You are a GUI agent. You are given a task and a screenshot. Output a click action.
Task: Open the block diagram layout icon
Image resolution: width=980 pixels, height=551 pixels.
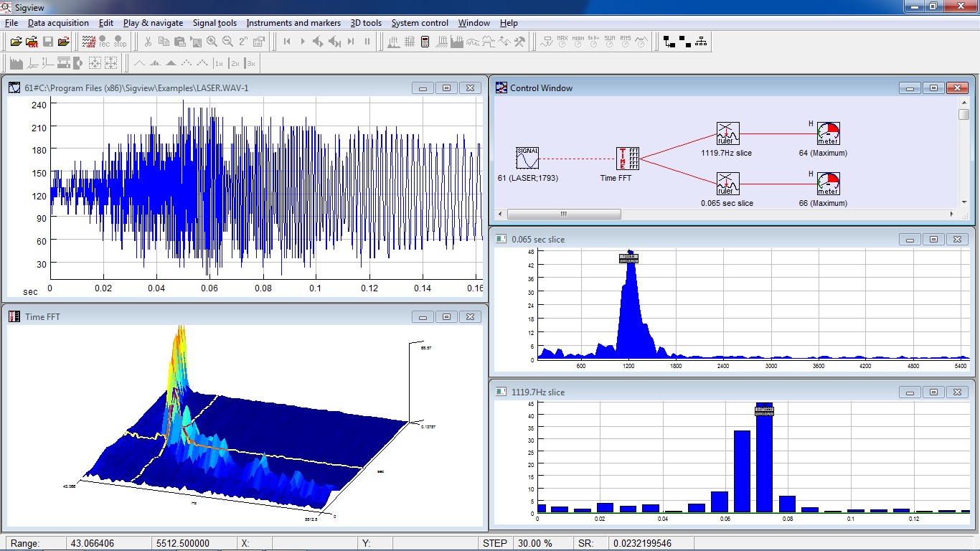click(x=702, y=41)
